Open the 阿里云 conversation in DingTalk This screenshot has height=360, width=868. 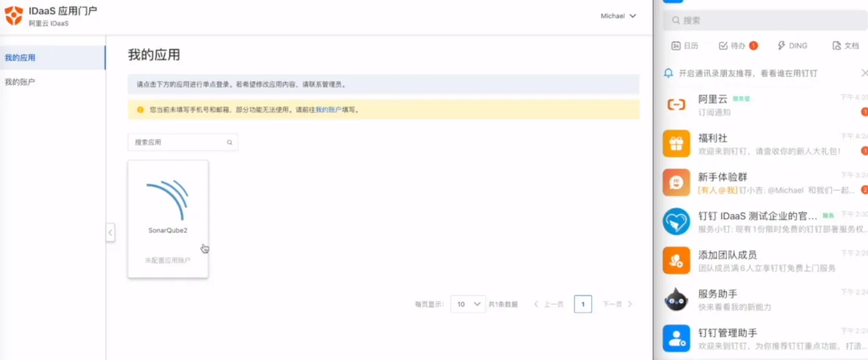(760, 104)
